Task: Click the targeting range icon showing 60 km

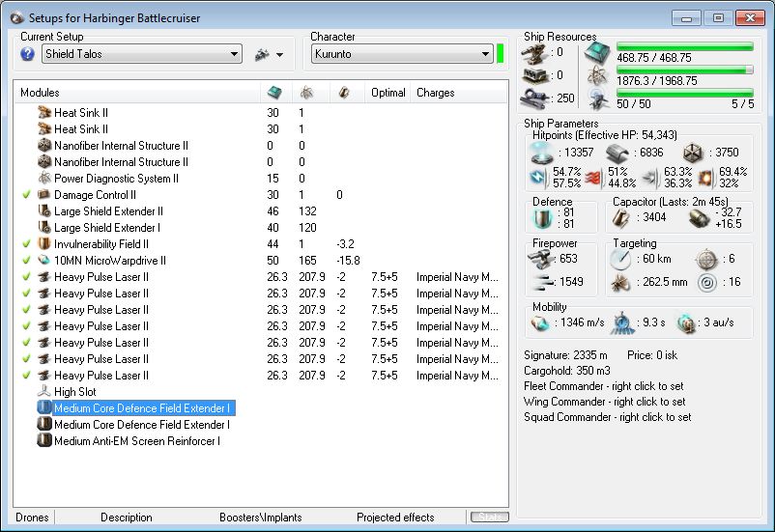Action: tap(620, 259)
